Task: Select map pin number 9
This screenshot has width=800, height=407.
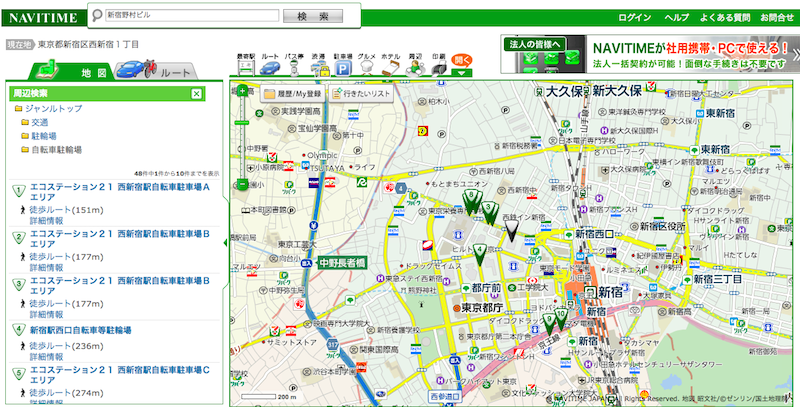Action: coord(548,323)
